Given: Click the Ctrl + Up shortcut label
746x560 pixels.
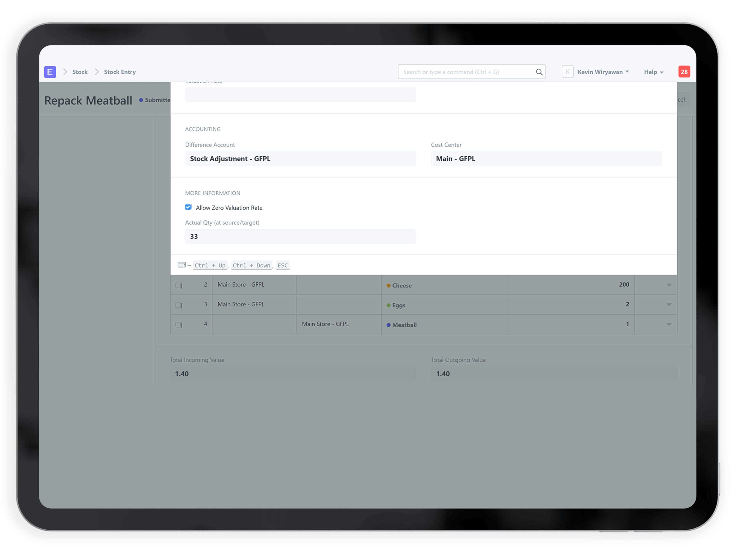Looking at the screenshot, I should tap(210, 266).
